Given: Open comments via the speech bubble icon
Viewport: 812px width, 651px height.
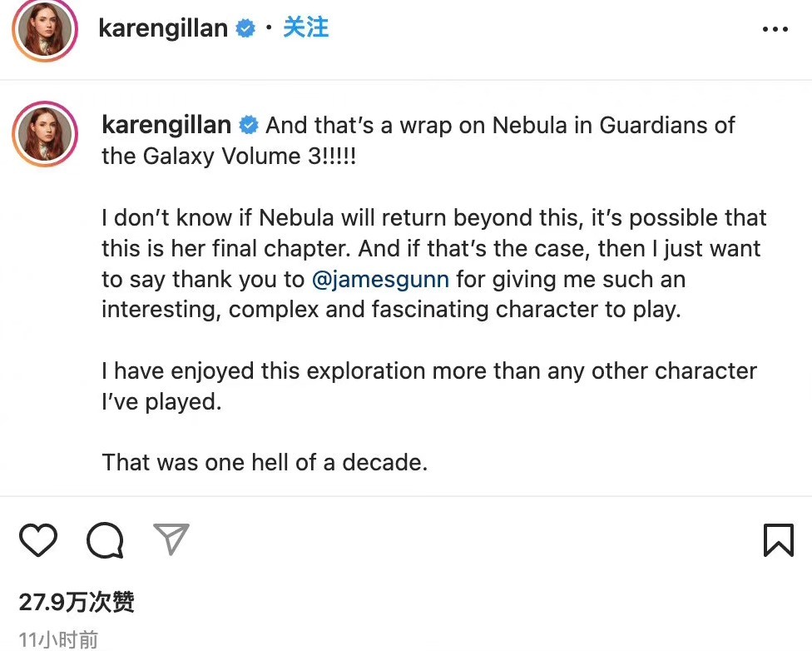Looking at the screenshot, I should click(x=105, y=540).
